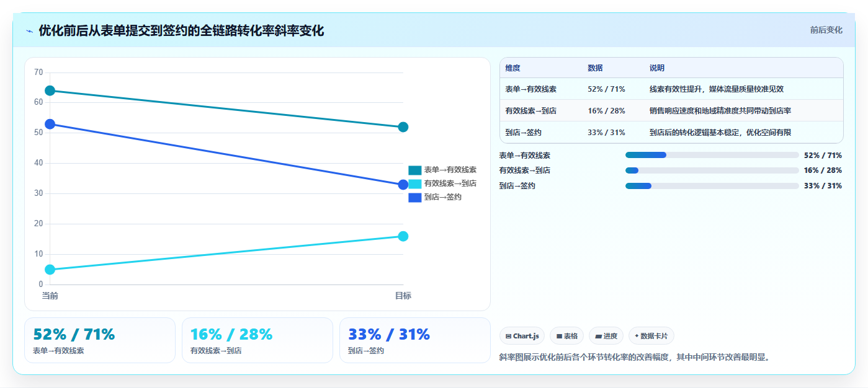
Task: Click the 目标 x-axis label
Action: tap(403, 296)
